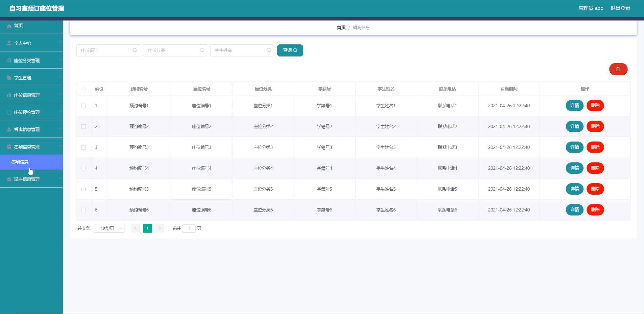Click 删除 for row 预约编号2
Image resolution: width=644 pixels, height=314 pixels.
pos(595,126)
